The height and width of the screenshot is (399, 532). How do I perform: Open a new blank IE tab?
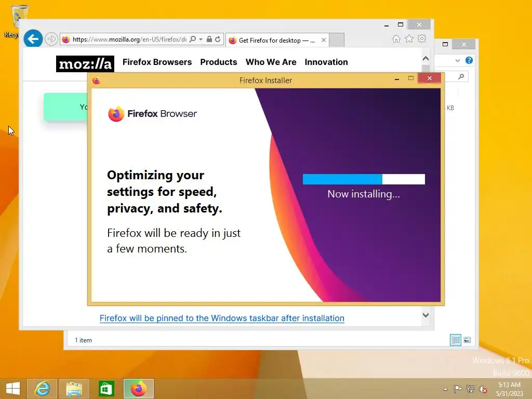point(337,40)
